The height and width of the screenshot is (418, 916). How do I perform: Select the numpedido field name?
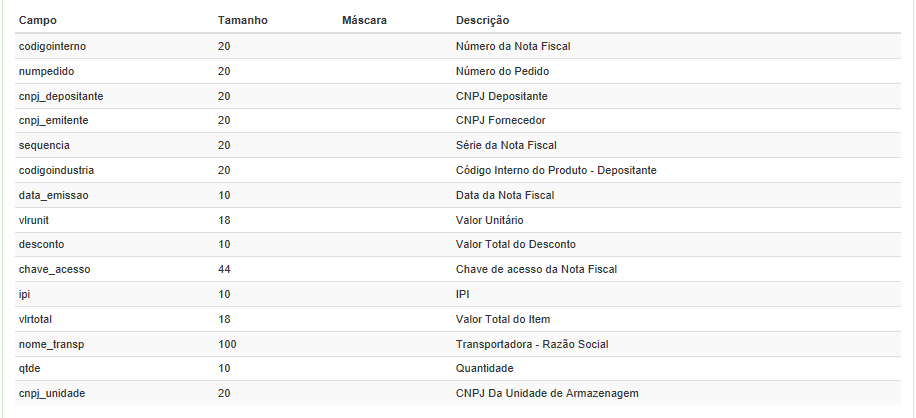[x=47, y=71]
